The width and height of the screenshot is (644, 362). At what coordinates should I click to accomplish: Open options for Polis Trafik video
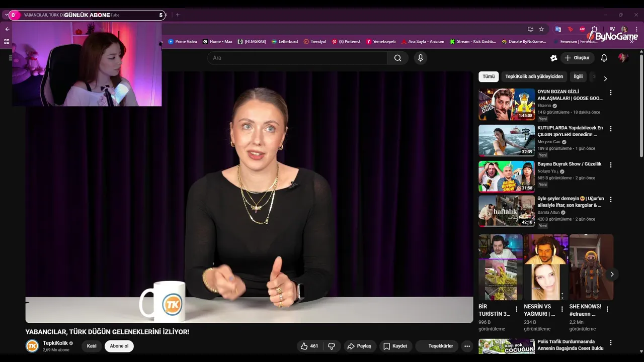click(x=611, y=343)
